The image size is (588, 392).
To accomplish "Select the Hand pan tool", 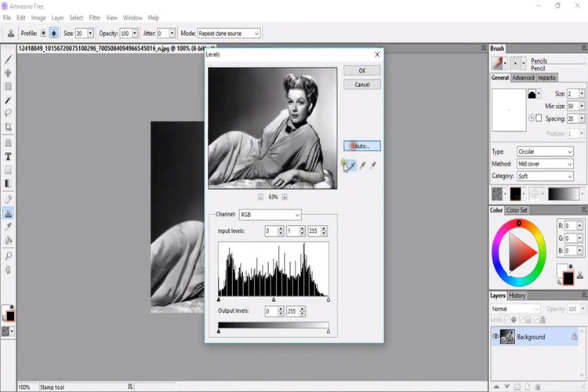I will 8,270.
